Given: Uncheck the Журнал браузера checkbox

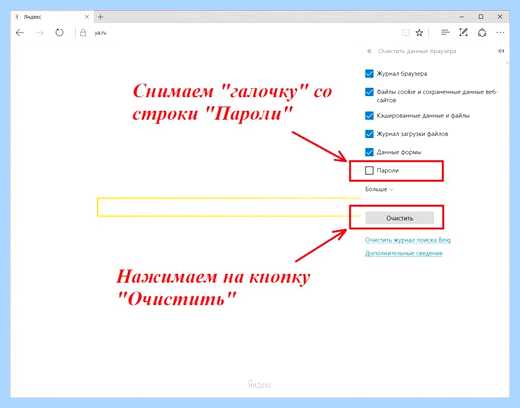Looking at the screenshot, I should coord(369,73).
